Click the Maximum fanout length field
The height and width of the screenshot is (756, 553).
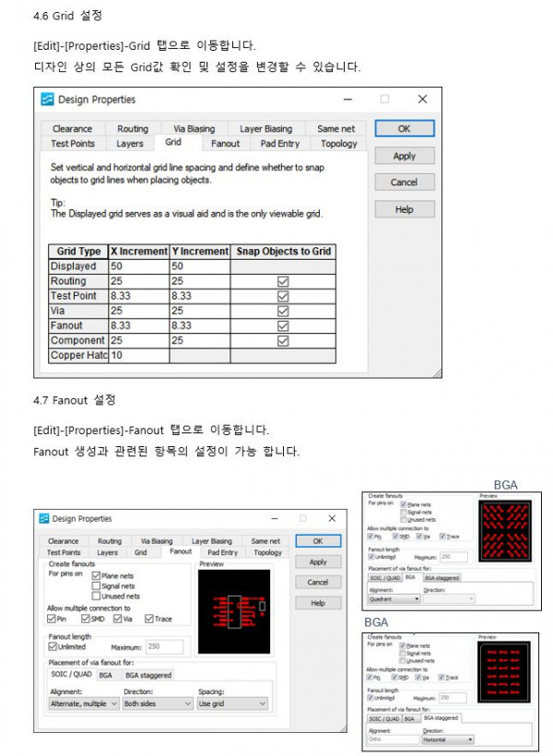(164, 646)
